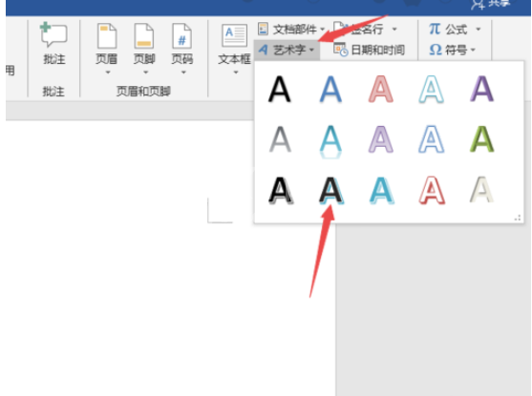The width and height of the screenshot is (532, 396).
Task: Select the purple fill WordArt style in first row
Action: click(x=481, y=89)
